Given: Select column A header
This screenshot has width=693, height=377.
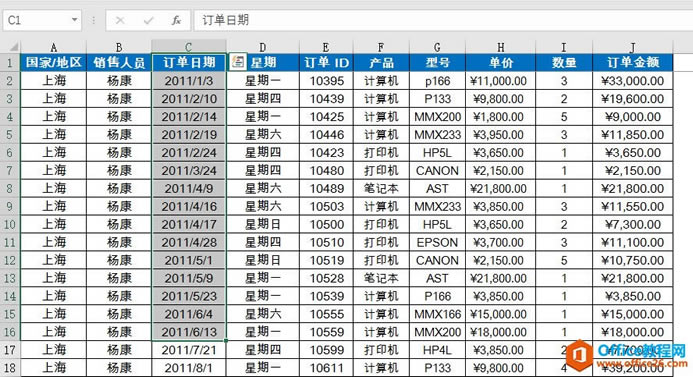Looking at the screenshot, I should pyautogui.click(x=53, y=47).
